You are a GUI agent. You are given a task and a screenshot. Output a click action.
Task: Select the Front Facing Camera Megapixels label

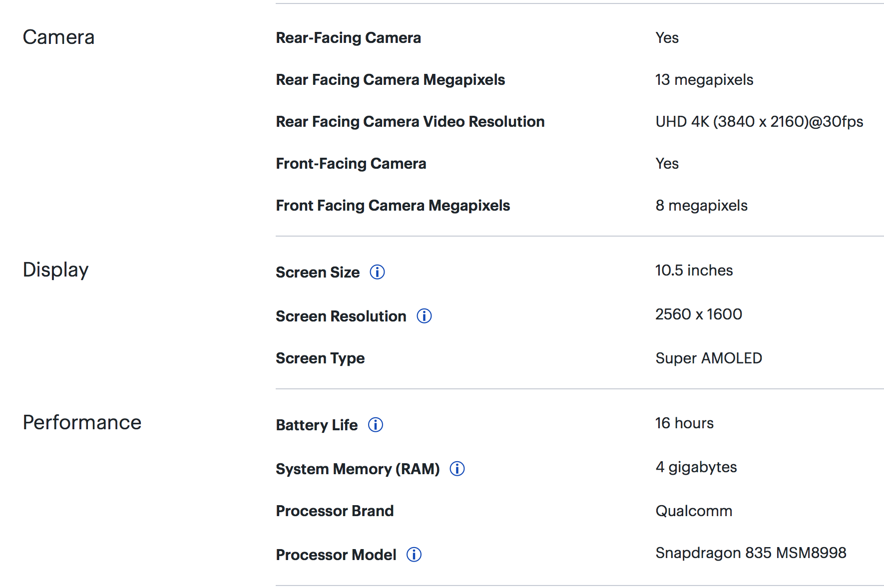click(x=393, y=206)
